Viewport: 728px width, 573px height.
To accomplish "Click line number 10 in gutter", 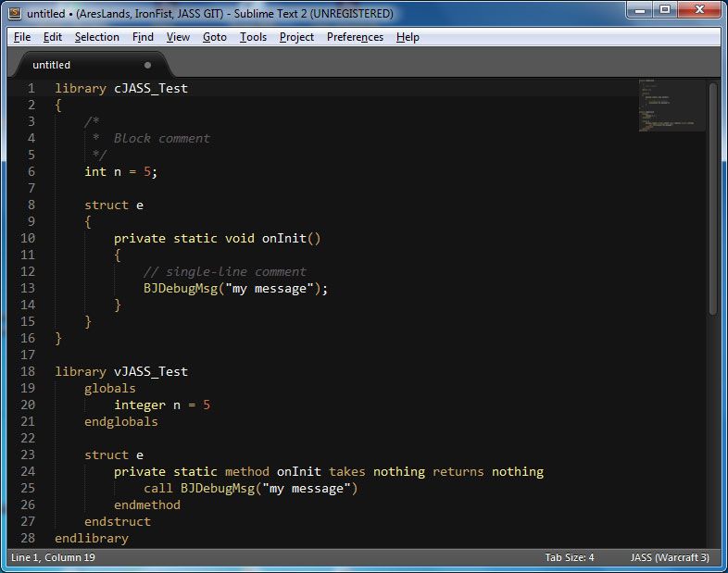I will pos(28,238).
